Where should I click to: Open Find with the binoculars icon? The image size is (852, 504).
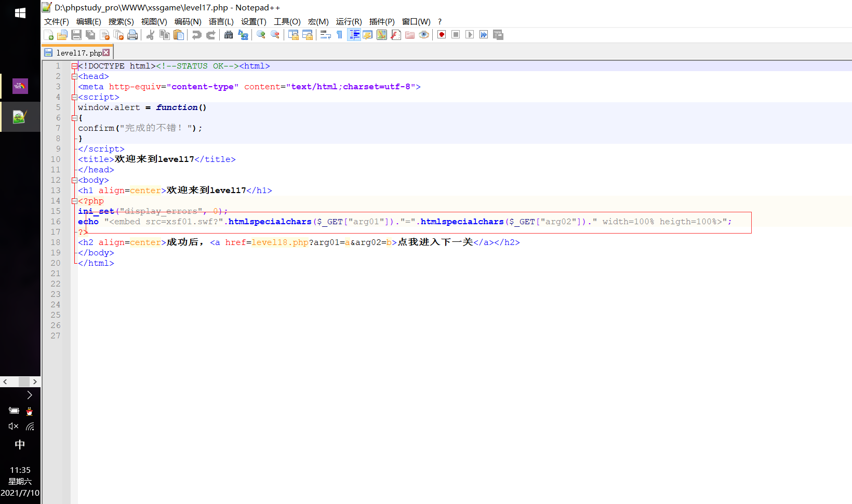[x=229, y=35]
